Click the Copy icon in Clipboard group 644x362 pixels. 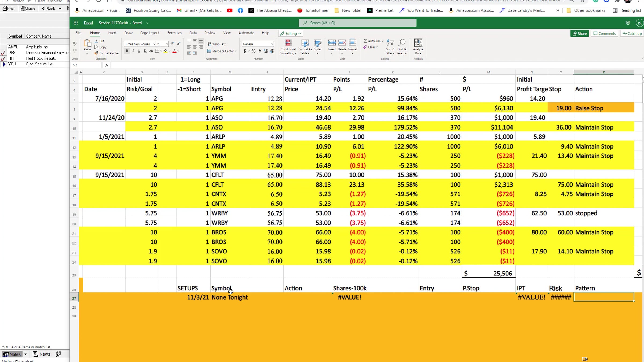[x=96, y=47]
